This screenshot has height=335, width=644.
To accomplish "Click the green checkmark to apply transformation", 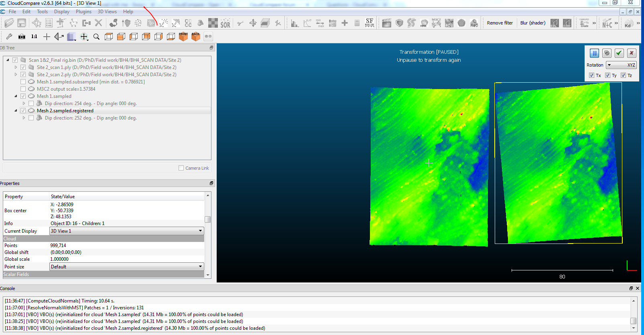I will point(619,53).
